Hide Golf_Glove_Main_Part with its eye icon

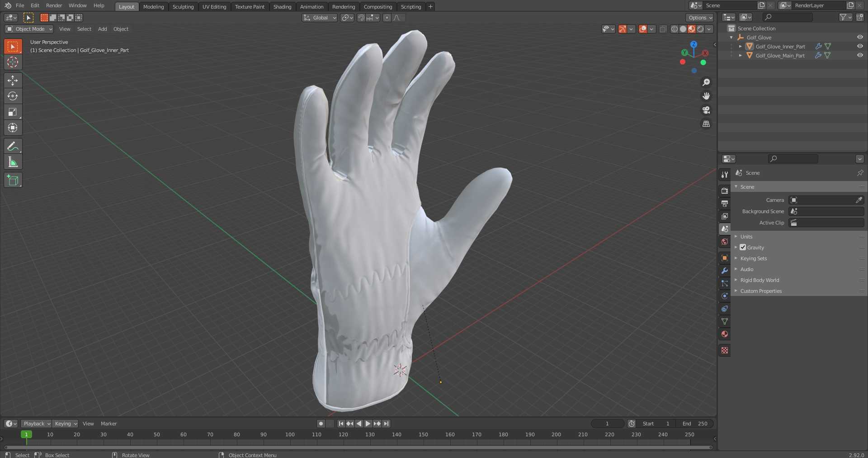coord(860,55)
